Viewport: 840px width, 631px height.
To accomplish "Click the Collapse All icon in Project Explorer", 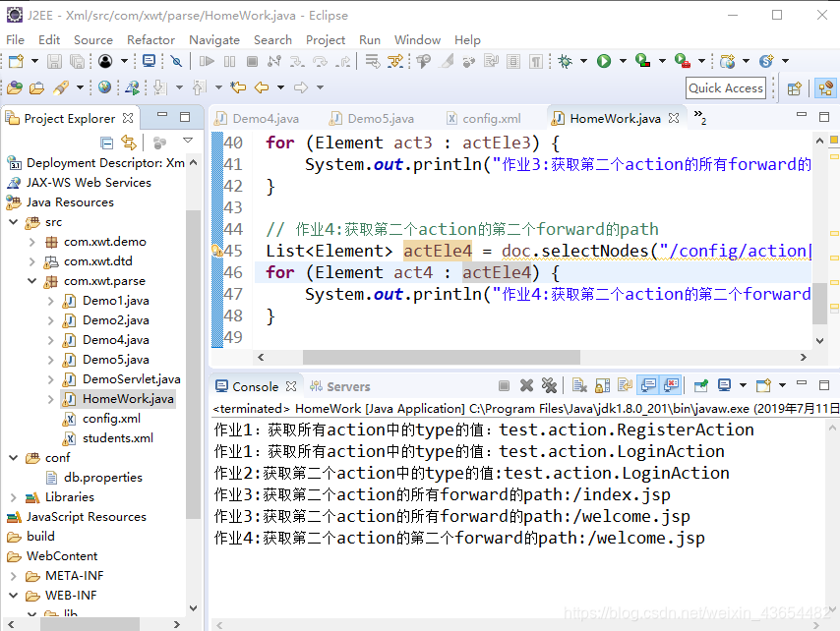I will [x=106, y=143].
